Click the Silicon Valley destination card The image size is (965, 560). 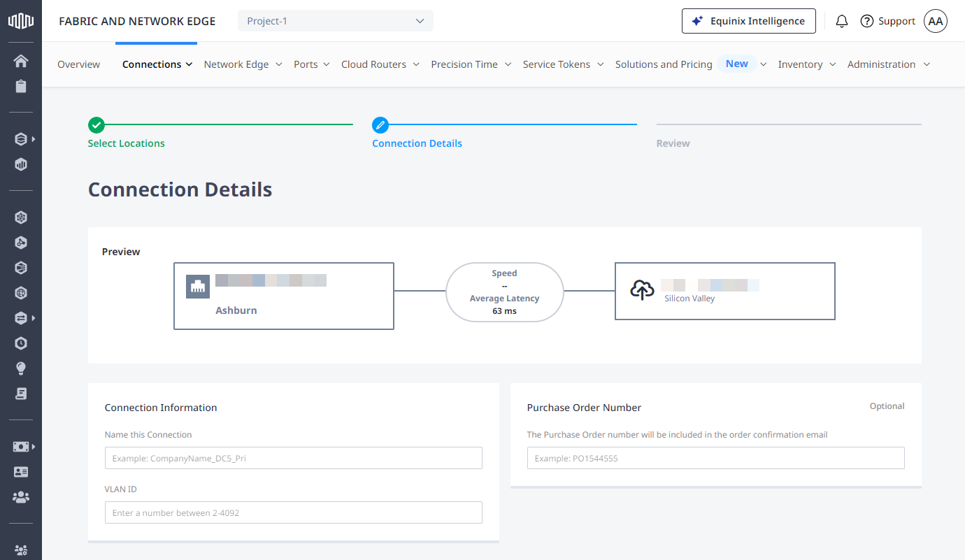coord(725,291)
